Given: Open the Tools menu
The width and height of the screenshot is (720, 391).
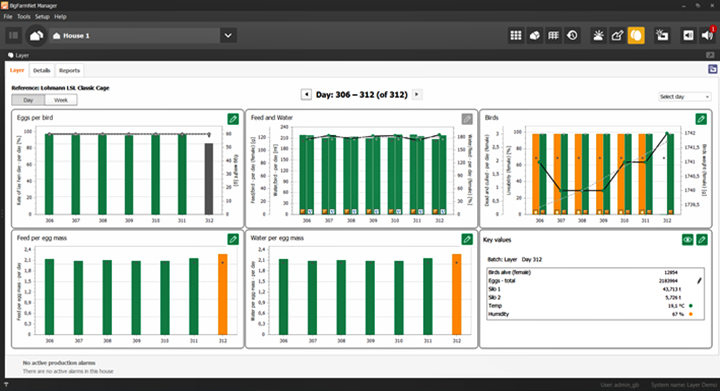Looking at the screenshot, I should click(x=23, y=17).
